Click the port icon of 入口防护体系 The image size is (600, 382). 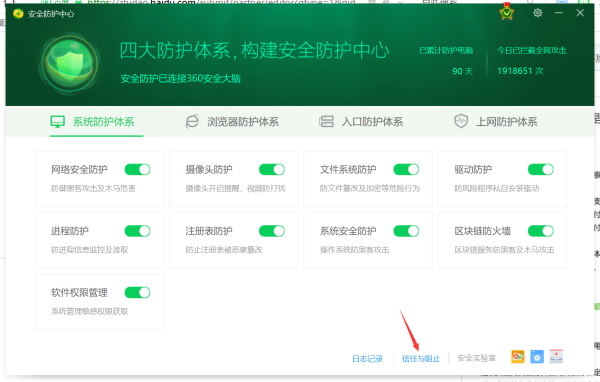click(326, 122)
